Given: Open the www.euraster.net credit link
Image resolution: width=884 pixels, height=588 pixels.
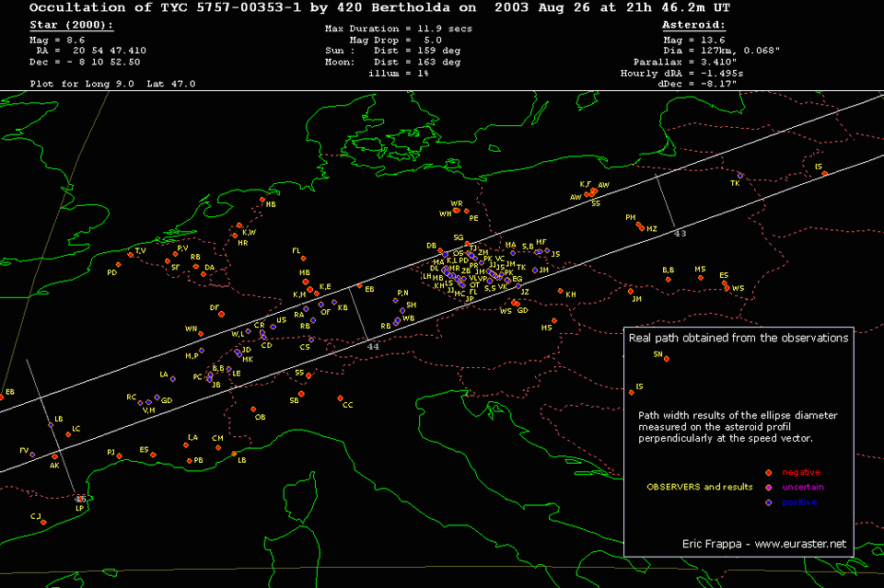Looking at the screenshot, I should [x=799, y=544].
